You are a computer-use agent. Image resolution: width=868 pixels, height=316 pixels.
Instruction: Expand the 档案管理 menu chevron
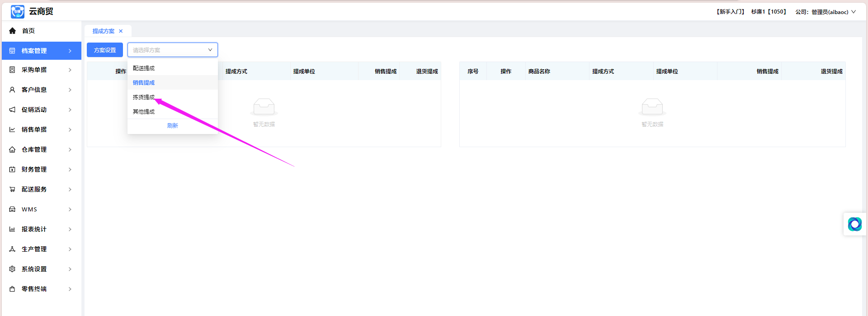[x=70, y=51]
